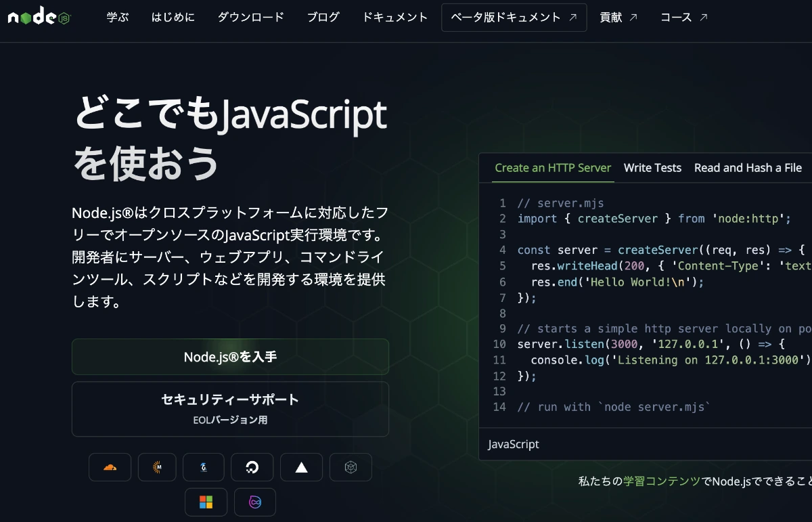This screenshot has width=812, height=522.
Task: Open the DigitalOcean sponsor logo
Action: (x=252, y=467)
